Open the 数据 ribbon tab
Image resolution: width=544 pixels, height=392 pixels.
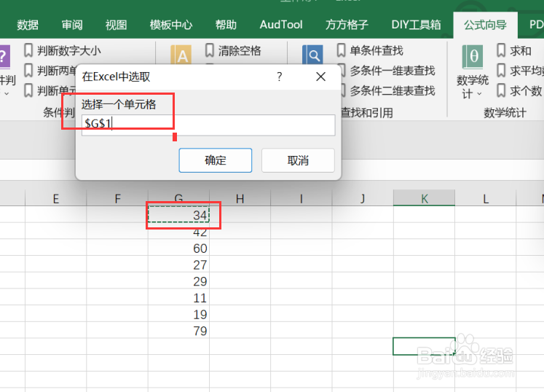[28, 25]
